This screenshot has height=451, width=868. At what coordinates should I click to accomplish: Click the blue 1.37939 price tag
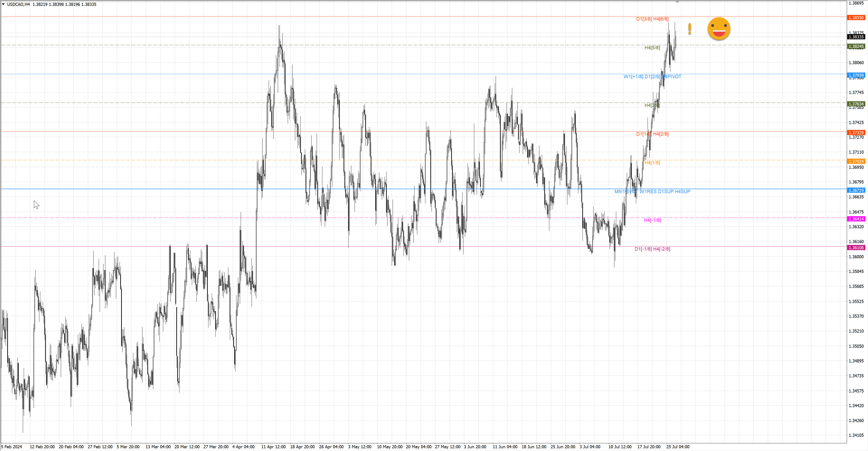[856, 75]
